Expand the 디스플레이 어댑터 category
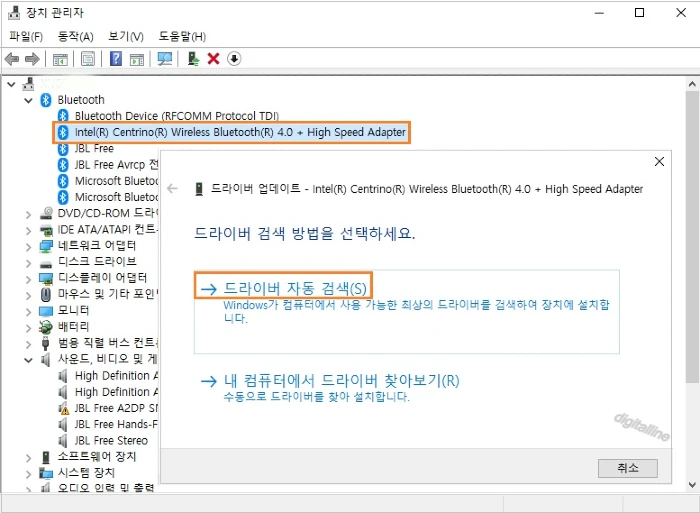The height and width of the screenshot is (513, 700). point(28,279)
